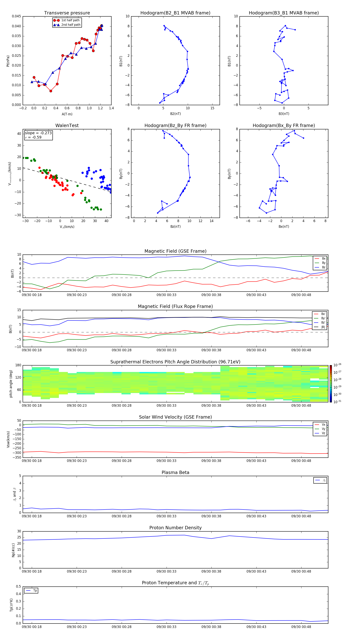Select the 'Proton Temperature and Te/Tp' title
This screenshot has width=351, height=644.
[175, 583]
